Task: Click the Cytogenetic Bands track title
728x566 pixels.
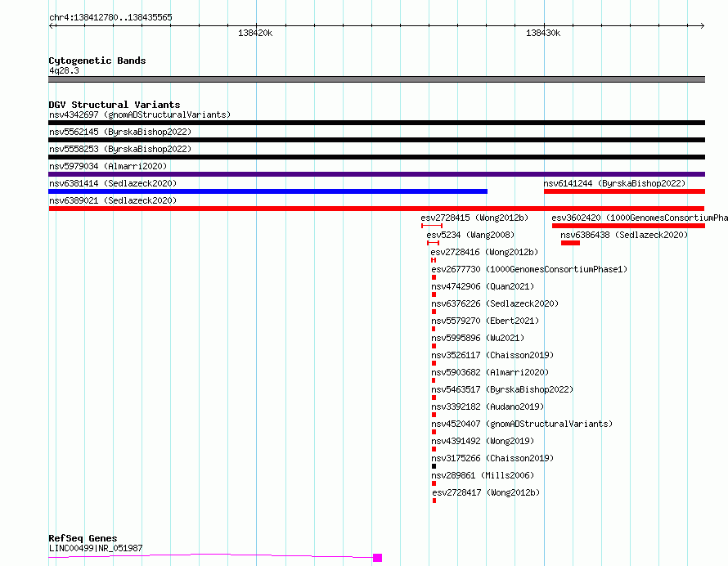Action: point(97,61)
